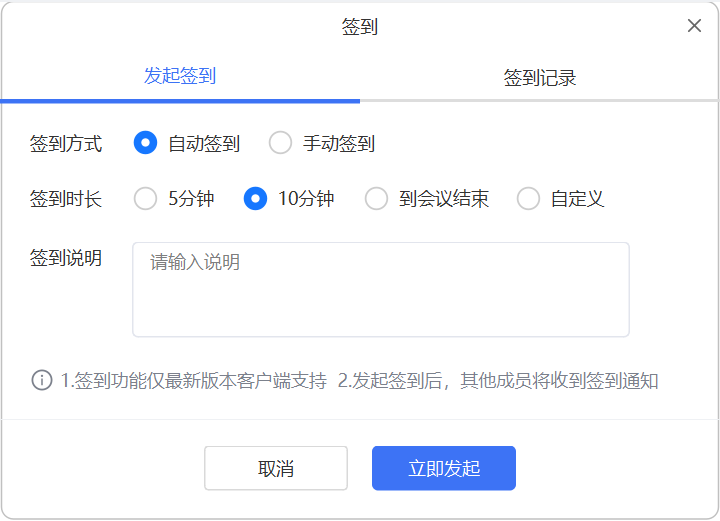The width and height of the screenshot is (720, 521).
Task: Choose the 自定义 duration option
Action: click(528, 199)
